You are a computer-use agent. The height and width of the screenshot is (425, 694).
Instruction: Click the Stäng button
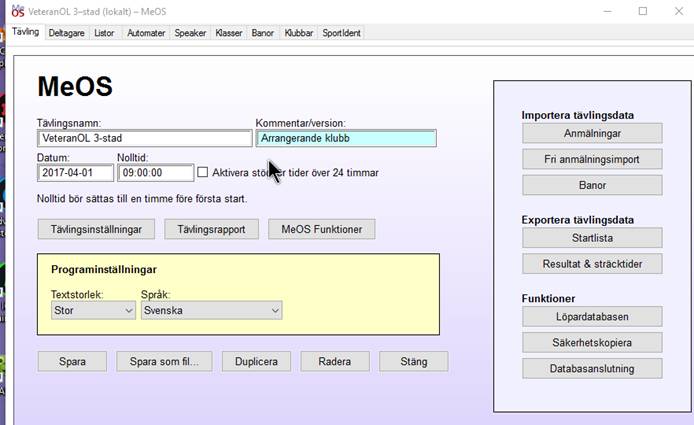pos(414,362)
